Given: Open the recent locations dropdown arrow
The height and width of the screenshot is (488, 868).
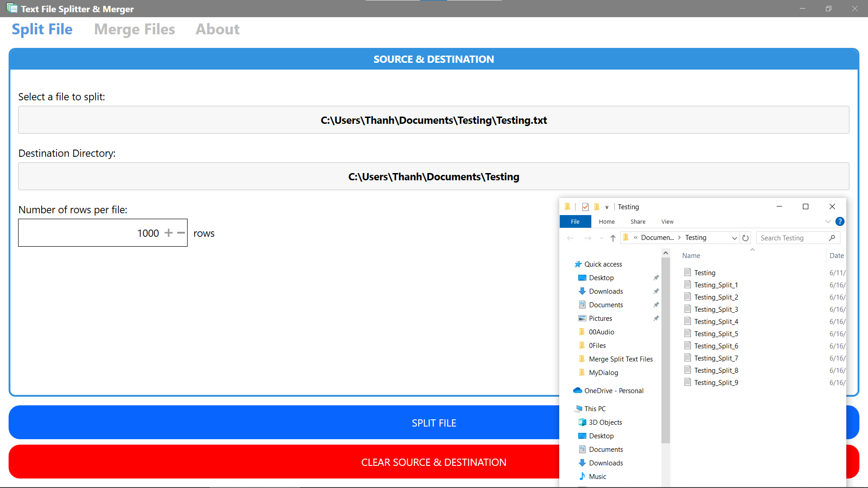Looking at the screenshot, I should click(601, 238).
